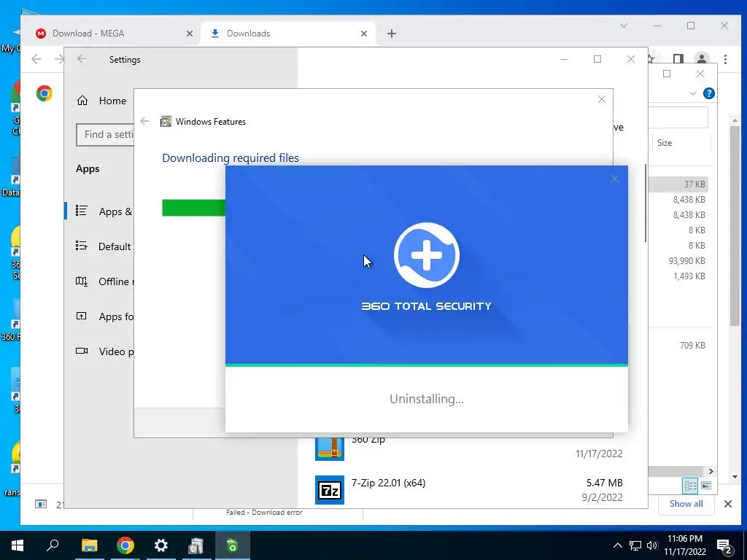Click the Find a setting search box
Image resolution: width=747 pixels, height=560 pixels.
105,135
